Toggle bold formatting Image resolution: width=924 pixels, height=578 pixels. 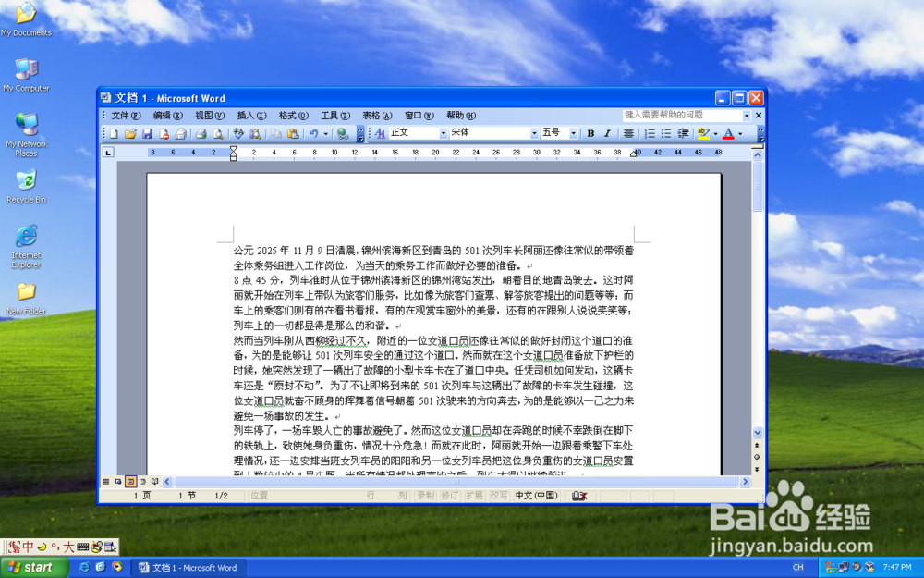(590, 134)
